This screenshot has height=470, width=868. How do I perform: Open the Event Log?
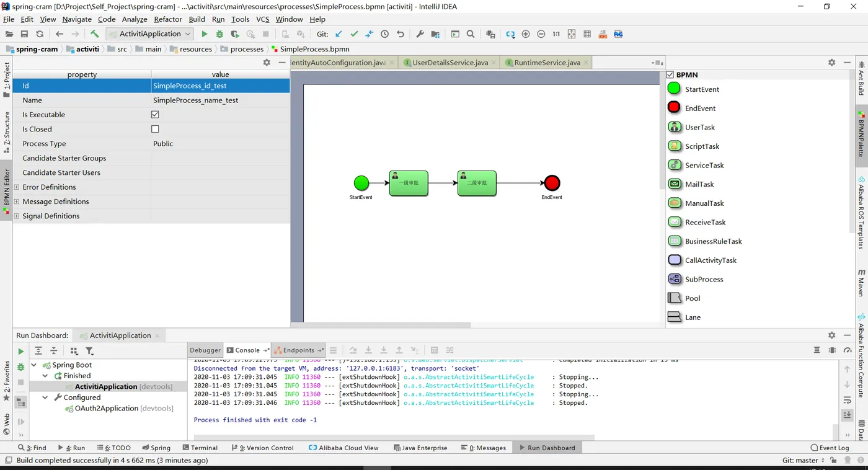[x=830, y=448]
